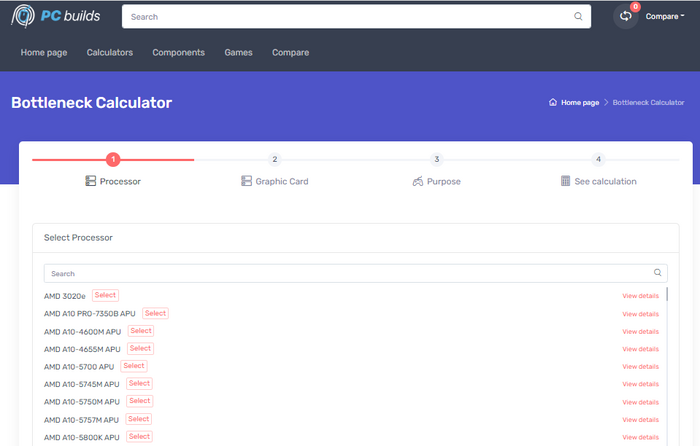The height and width of the screenshot is (446, 700).
Task: Go to step 2 circle marker
Action: (x=275, y=159)
